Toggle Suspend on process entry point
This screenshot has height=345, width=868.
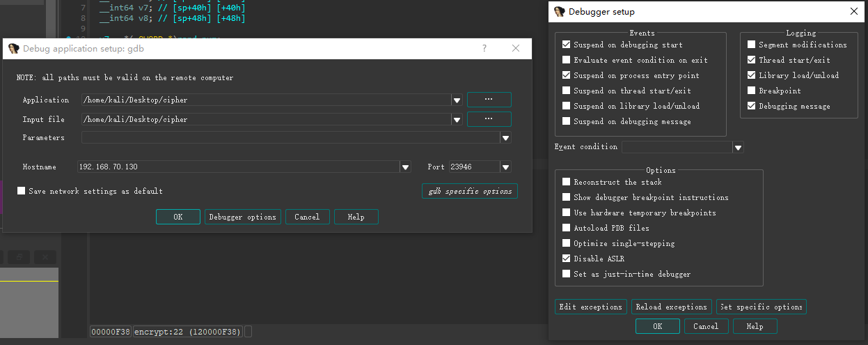(567, 75)
